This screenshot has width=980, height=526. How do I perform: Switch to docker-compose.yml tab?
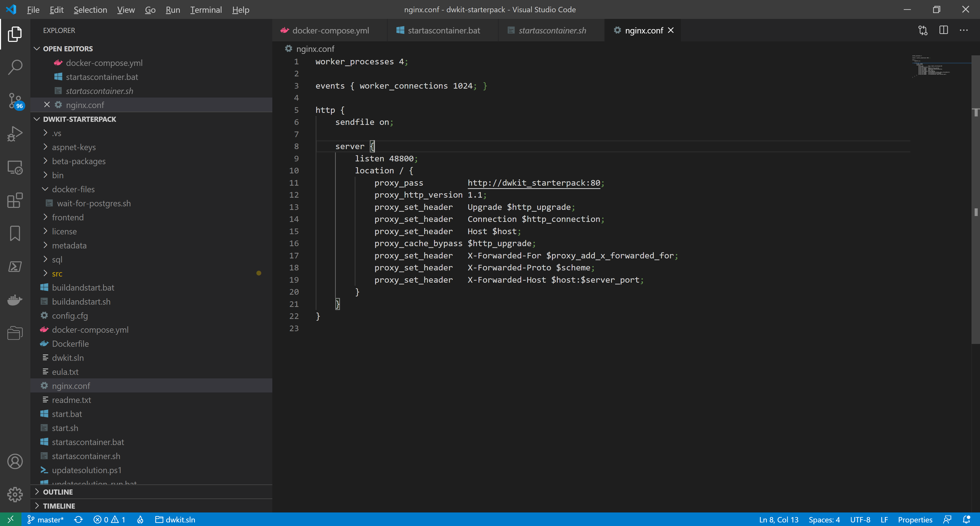pos(330,30)
